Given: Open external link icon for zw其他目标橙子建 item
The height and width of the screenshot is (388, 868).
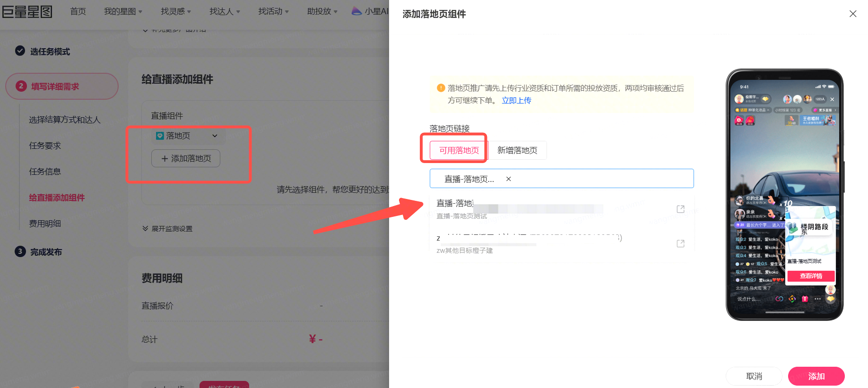Looking at the screenshot, I should tap(680, 243).
